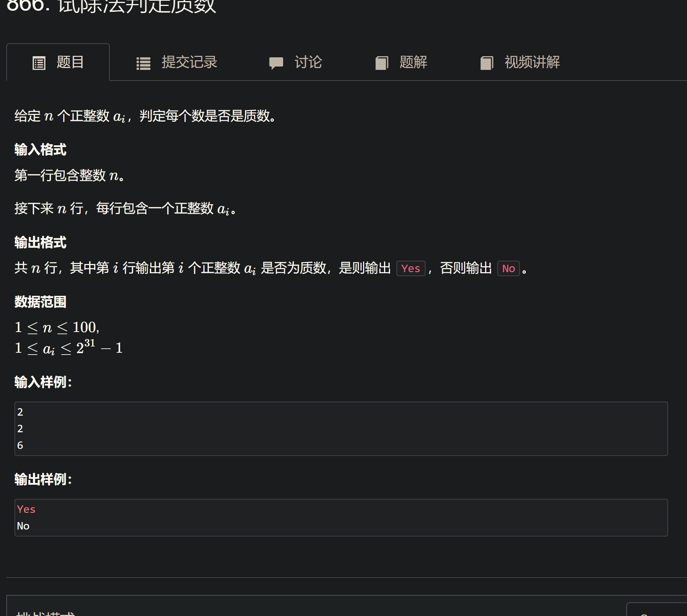
Task: Select the Yes line in the output sample
Action: tap(26, 509)
